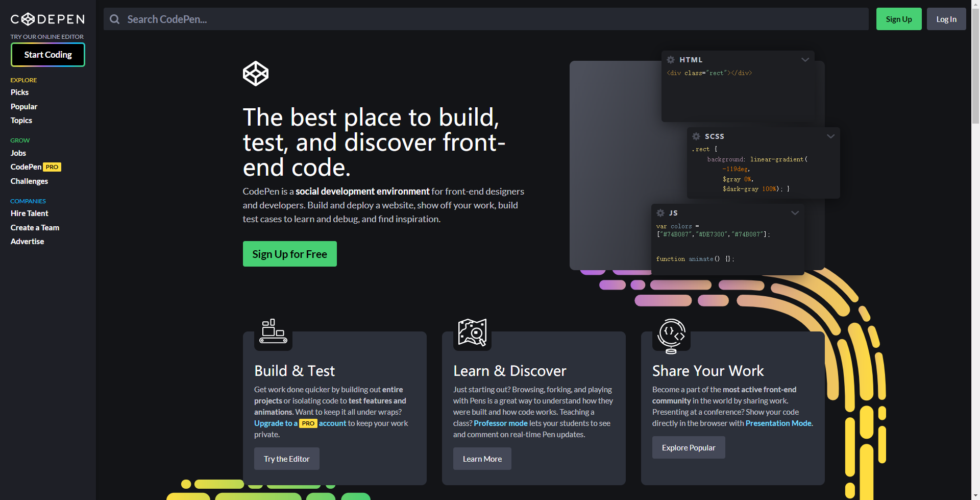Open the HTML panel settings gear
The height and width of the screenshot is (500, 980).
(671, 60)
